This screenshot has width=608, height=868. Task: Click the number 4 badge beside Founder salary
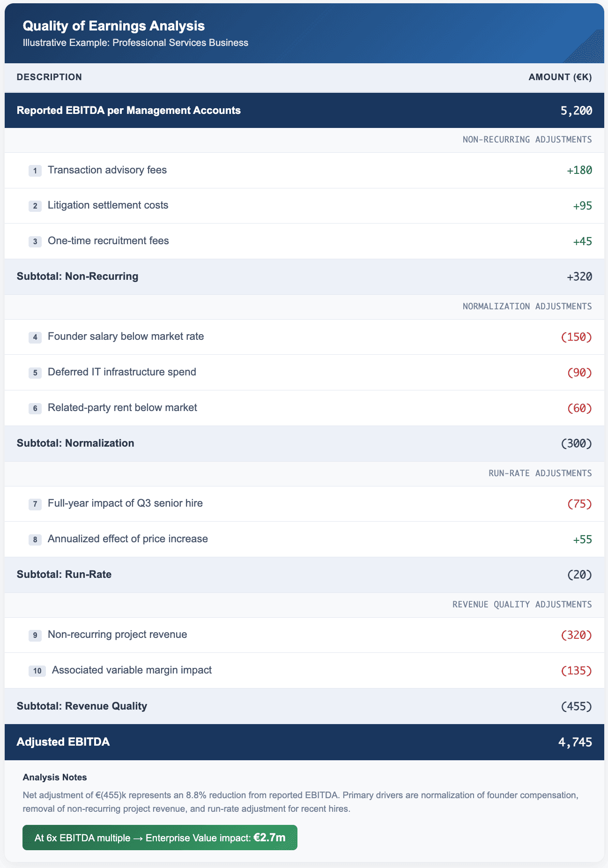(x=35, y=337)
